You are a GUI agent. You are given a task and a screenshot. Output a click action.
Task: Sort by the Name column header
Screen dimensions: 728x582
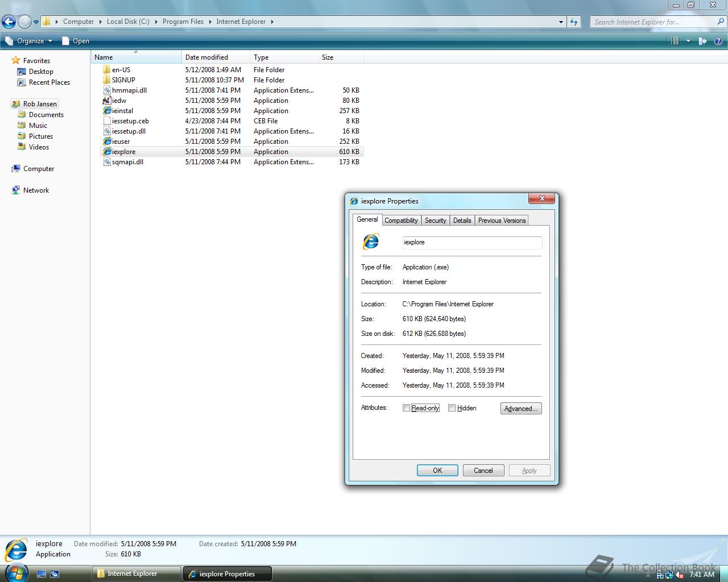[x=136, y=57]
